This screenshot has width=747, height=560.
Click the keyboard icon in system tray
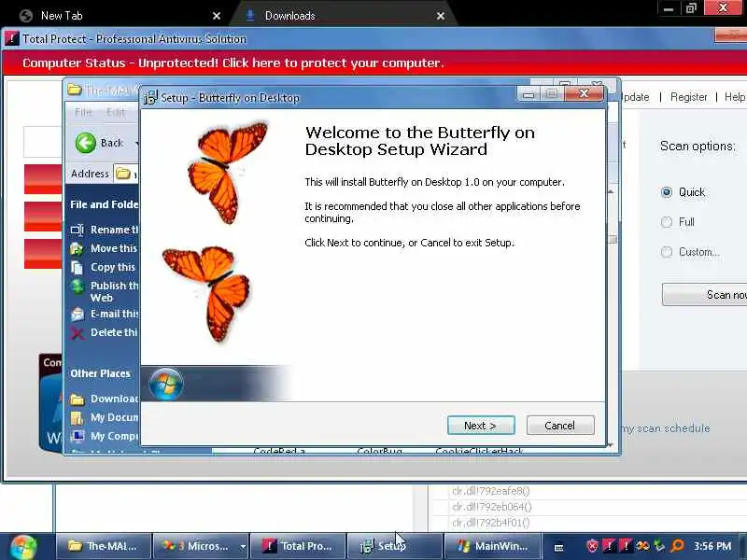coord(558,548)
